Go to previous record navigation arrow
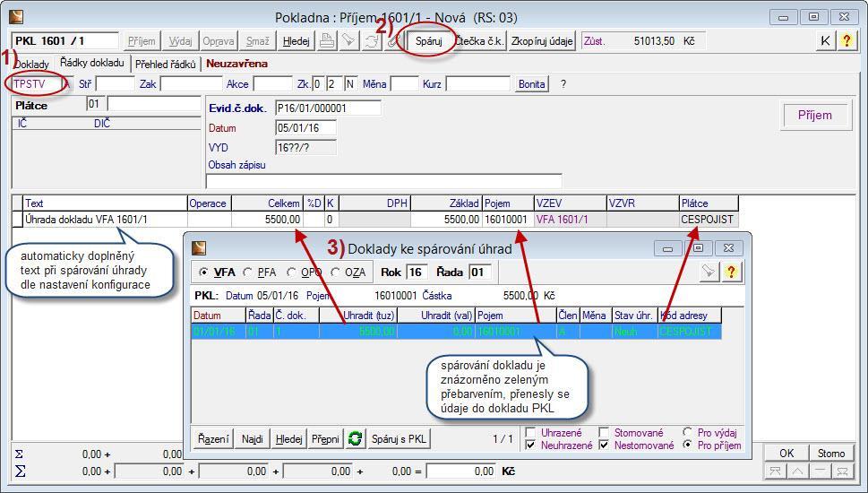The height and width of the screenshot is (493, 868). click(x=798, y=471)
